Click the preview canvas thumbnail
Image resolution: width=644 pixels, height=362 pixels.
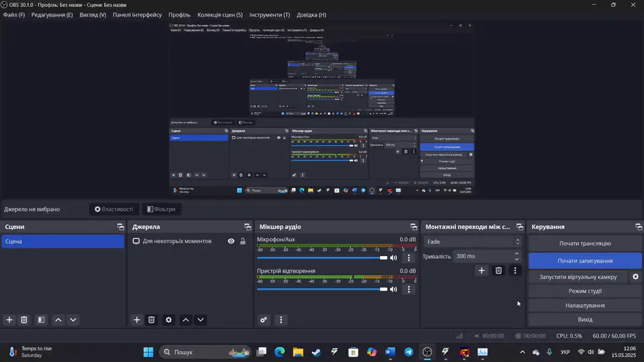[322, 109]
